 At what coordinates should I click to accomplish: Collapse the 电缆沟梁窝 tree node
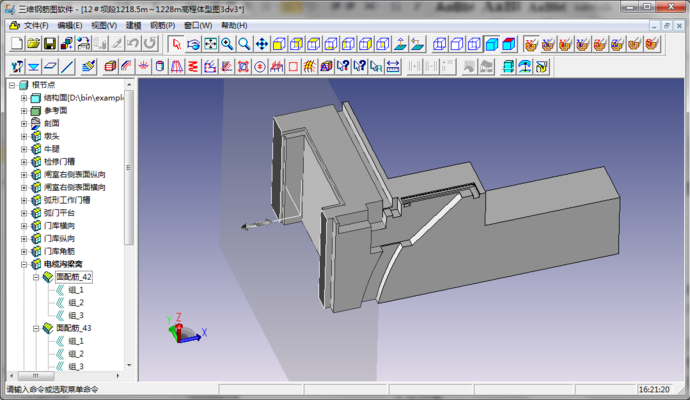click(x=24, y=264)
